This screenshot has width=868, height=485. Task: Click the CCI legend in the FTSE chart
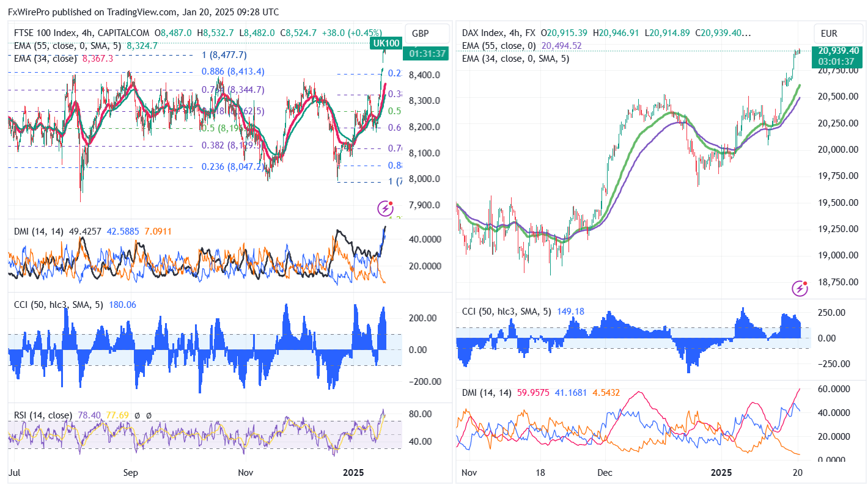[59, 305]
